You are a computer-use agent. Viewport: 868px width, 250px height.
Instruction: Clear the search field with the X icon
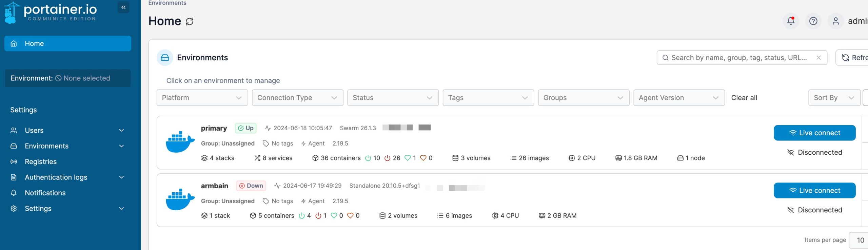point(818,58)
